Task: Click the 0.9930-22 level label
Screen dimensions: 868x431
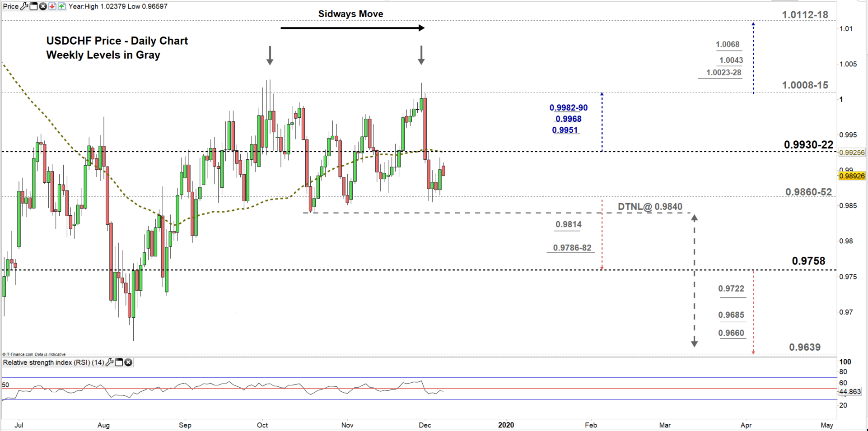Action: click(x=808, y=145)
